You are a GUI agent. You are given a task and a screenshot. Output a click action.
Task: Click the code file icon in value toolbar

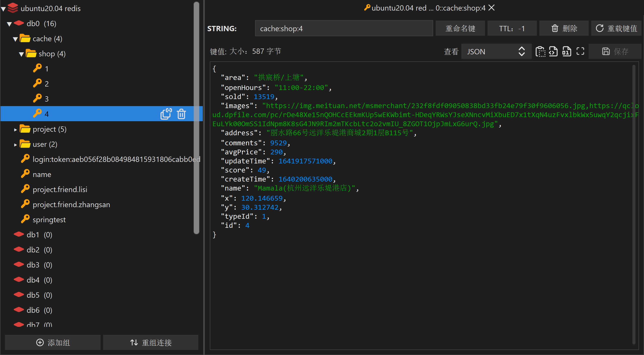click(553, 52)
